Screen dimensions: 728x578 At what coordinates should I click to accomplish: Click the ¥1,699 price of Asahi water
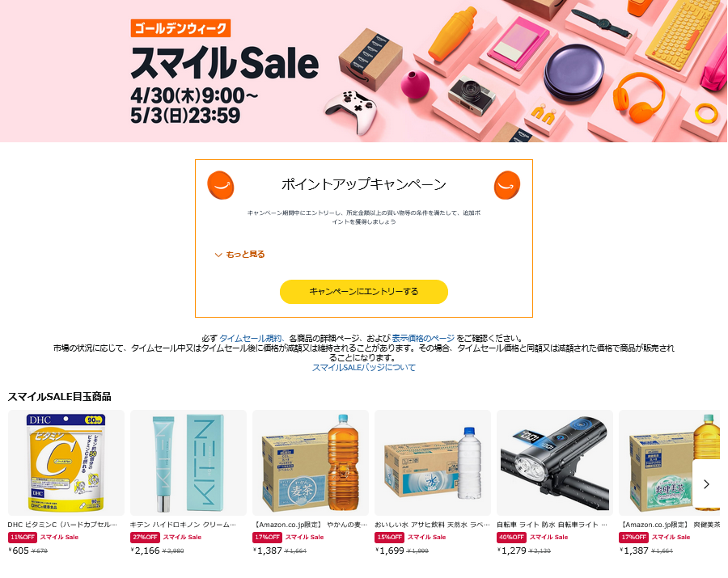click(390, 551)
